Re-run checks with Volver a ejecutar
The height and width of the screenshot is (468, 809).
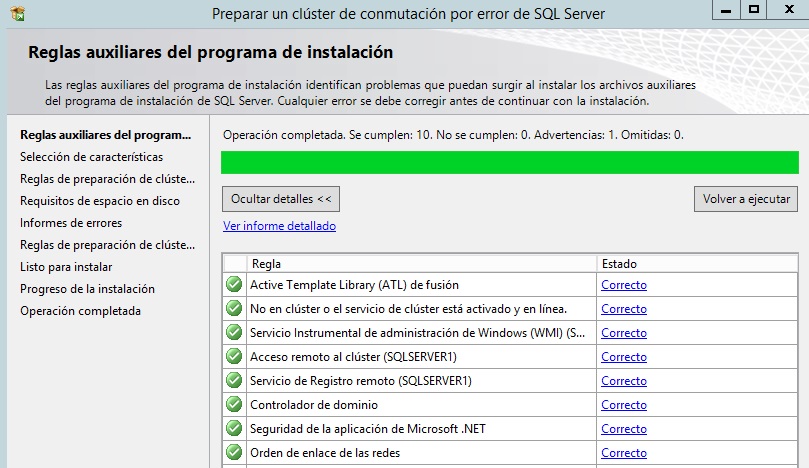(746, 199)
